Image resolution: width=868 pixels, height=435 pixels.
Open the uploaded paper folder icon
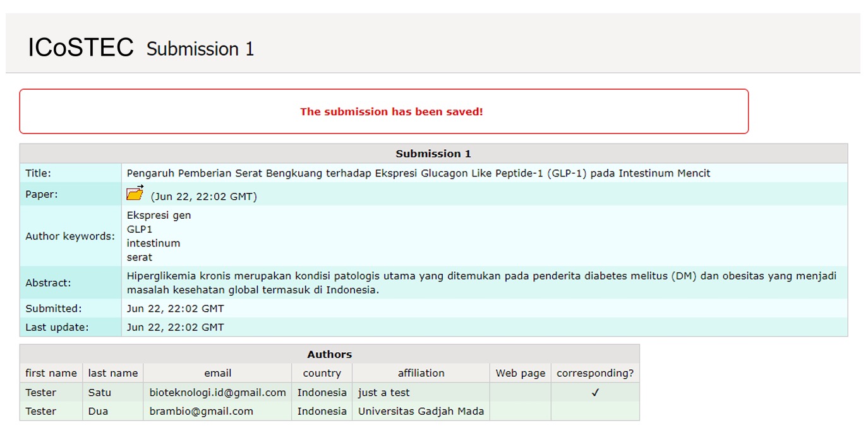tap(135, 193)
